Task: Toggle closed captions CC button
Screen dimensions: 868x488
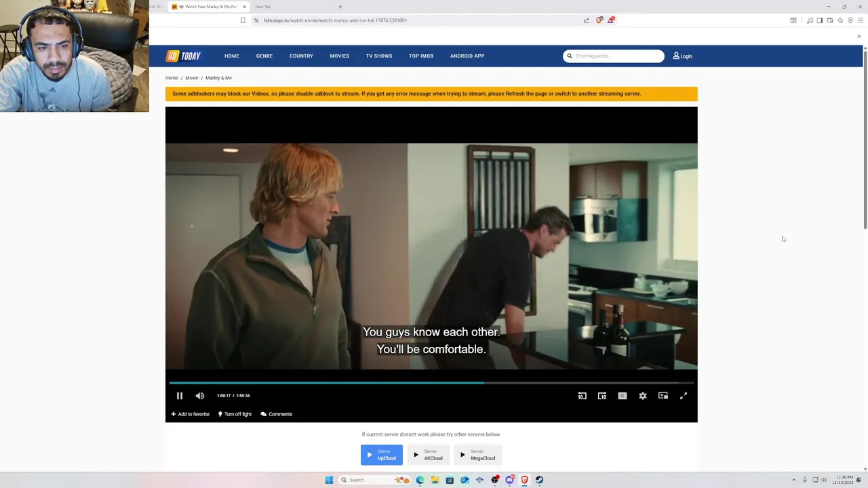Action: coord(623,396)
